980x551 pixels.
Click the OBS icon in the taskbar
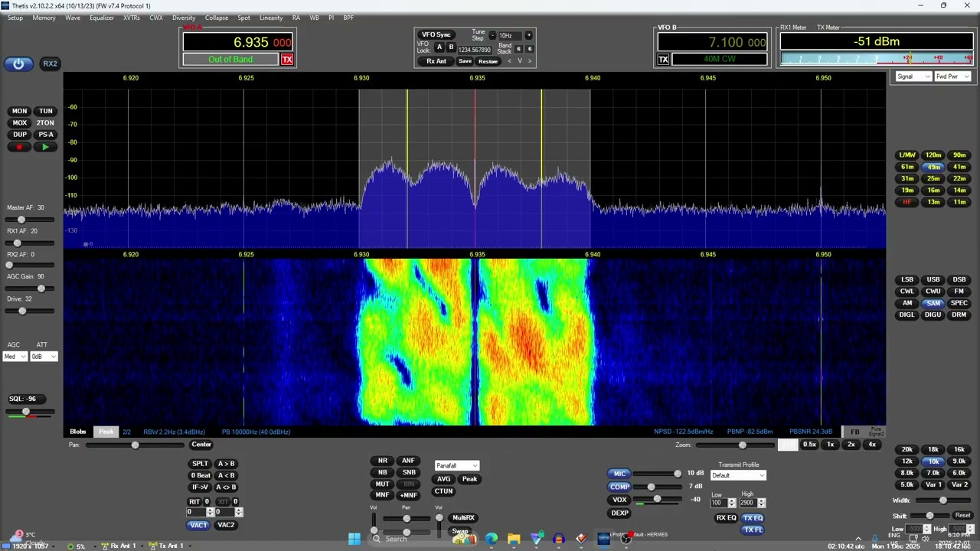coord(626,539)
